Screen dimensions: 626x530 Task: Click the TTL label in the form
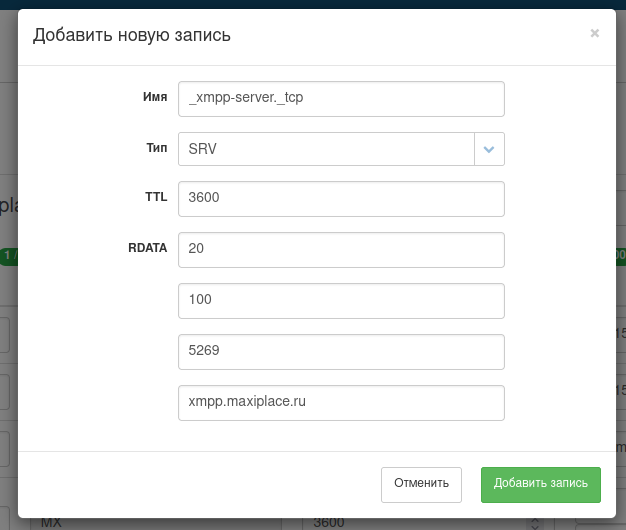(156, 197)
